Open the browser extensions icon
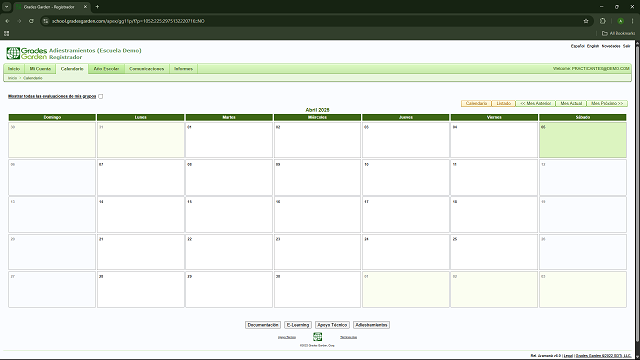 (x=603, y=21)
